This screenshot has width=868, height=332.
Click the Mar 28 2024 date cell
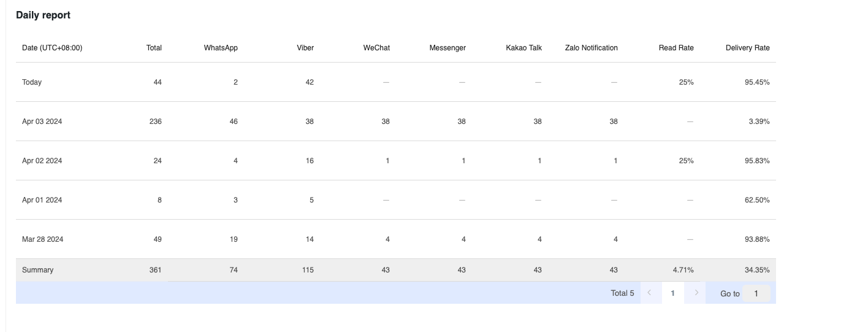pos(42,239)
